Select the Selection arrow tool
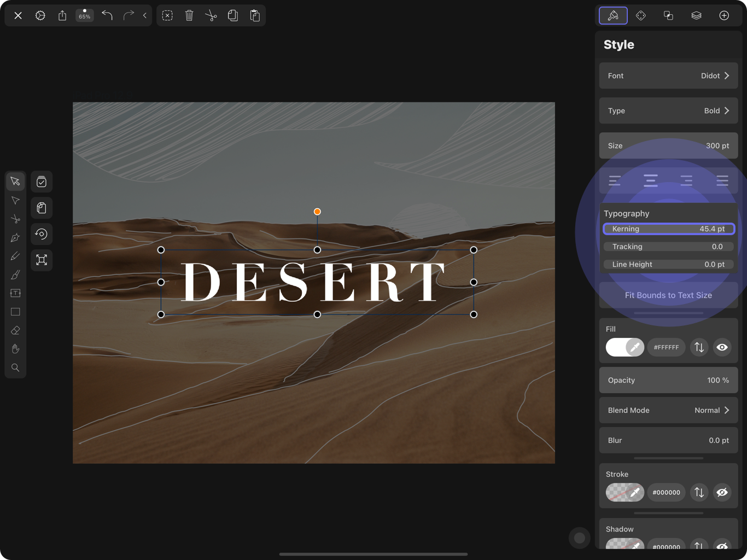Image resolution: width=747 pixels, height=560 pixels. tap(15, 182)
